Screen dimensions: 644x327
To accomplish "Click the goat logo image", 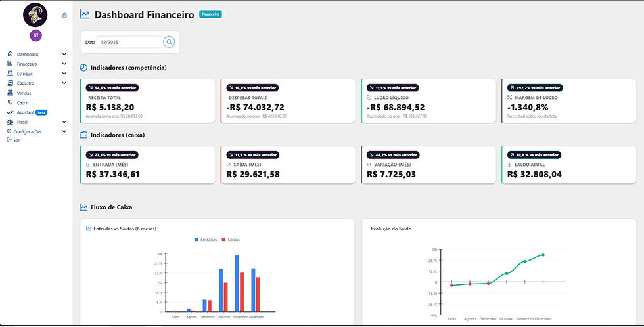I will [35, 14].
